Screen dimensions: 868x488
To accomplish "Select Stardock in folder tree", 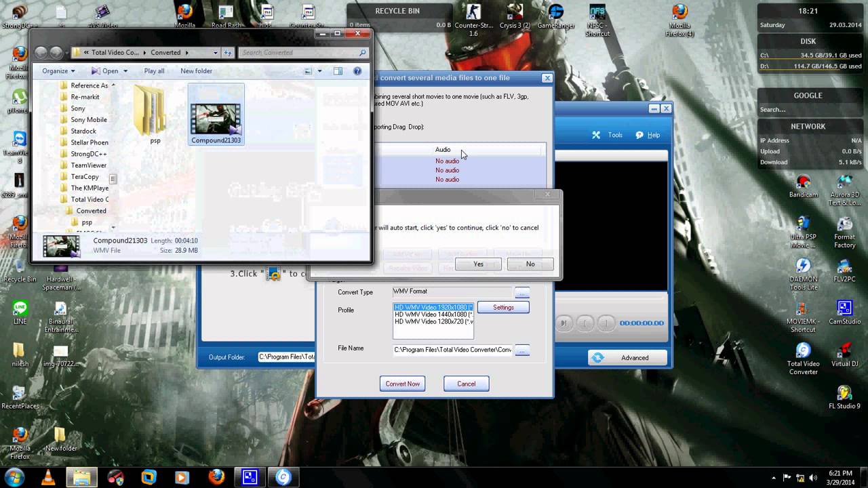I will click(x=83, y=131).
